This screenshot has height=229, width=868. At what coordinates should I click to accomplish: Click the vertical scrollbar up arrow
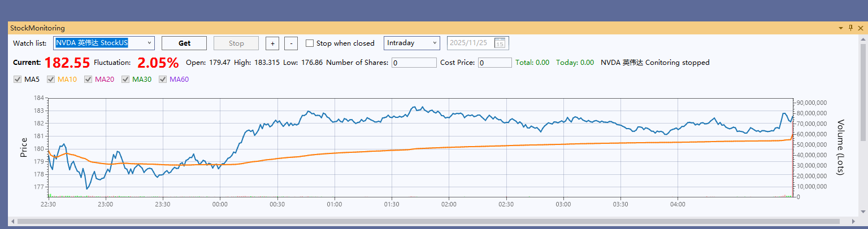[862, 40]
